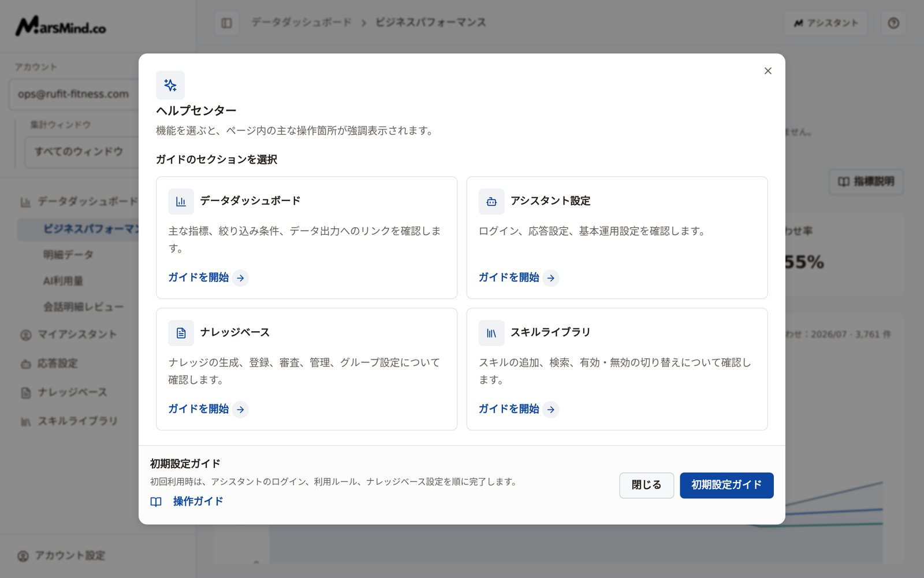
Task: Click the bar chart icon on データダッシュボード card
Action: [181, 202]
